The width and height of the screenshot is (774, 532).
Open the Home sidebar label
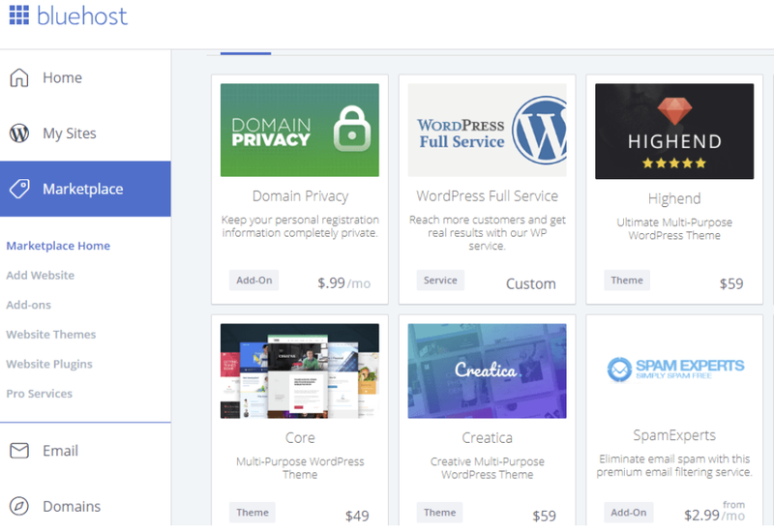[62, 77]
